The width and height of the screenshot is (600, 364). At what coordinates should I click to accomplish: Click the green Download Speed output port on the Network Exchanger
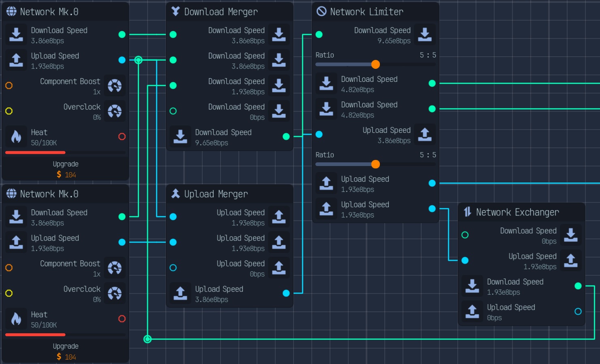pyautogui.click(x=578, y=286)
